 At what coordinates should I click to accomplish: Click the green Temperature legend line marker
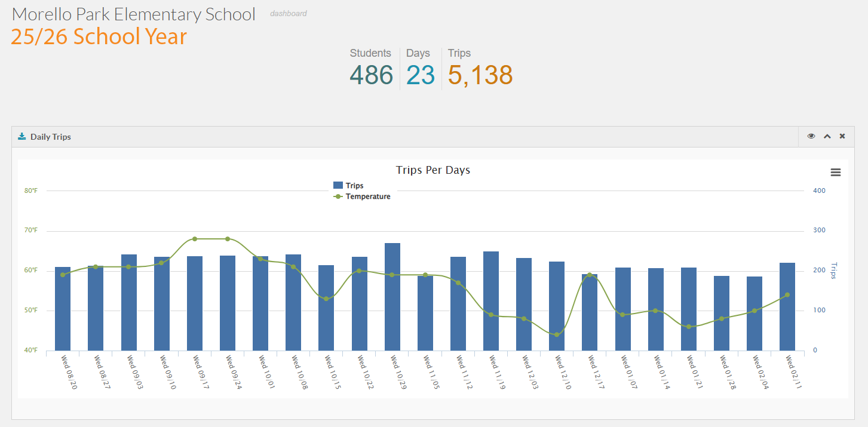click(x=338, y=196)
